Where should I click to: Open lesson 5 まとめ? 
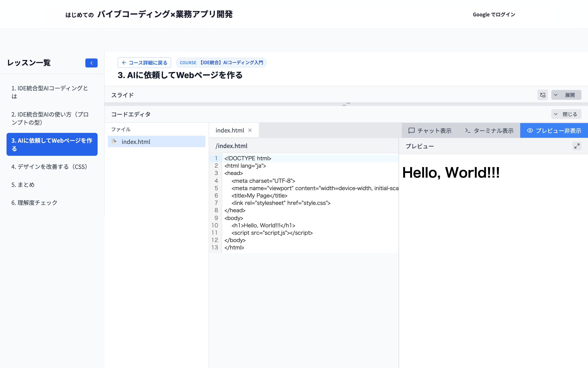pos(52,185)
